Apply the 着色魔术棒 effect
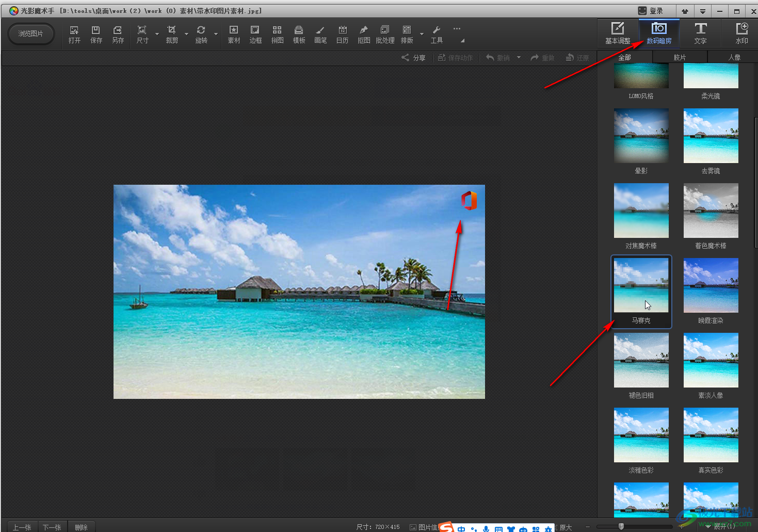758x532 pixels. click(711, 211)
